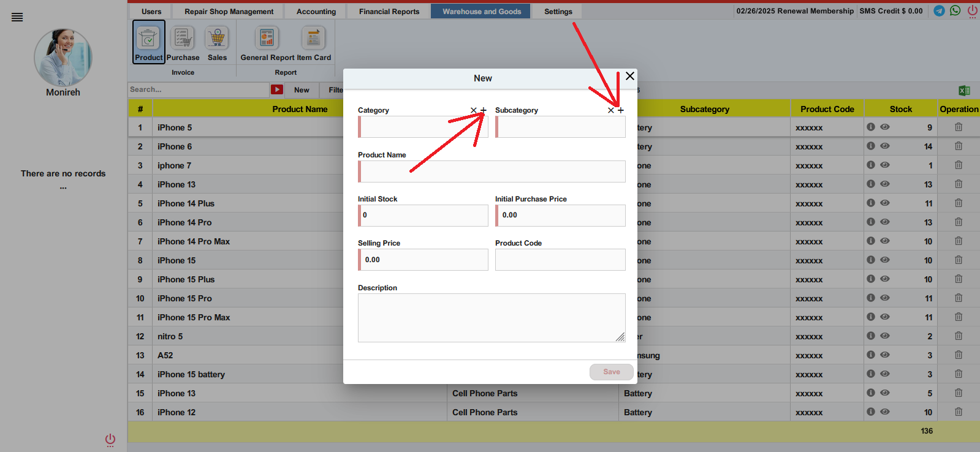Open the Subcategory combo box
The image size is (980, 452).
(560, 127)
